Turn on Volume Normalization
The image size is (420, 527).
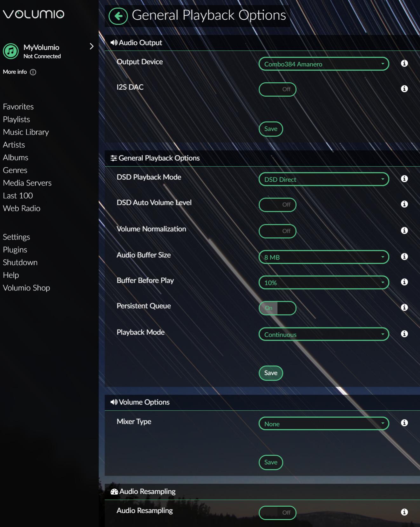click(278, 231)
